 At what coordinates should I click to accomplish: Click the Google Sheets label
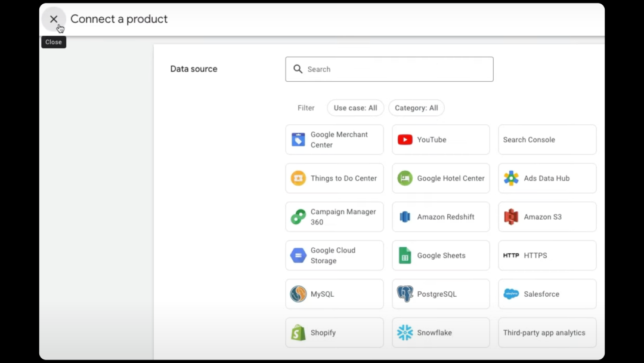[441, 256]
